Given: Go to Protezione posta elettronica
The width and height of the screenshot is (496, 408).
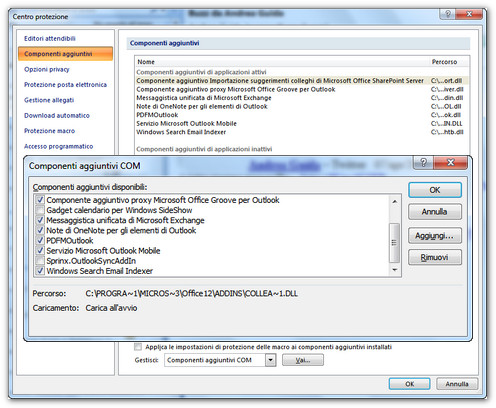Looking at the screenshot, I should pos(65,85).
